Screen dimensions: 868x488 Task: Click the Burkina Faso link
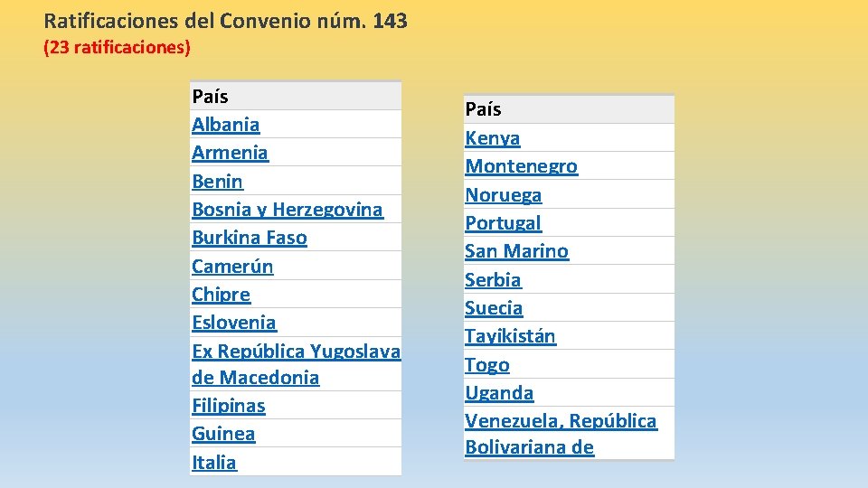tap(250, 238)
